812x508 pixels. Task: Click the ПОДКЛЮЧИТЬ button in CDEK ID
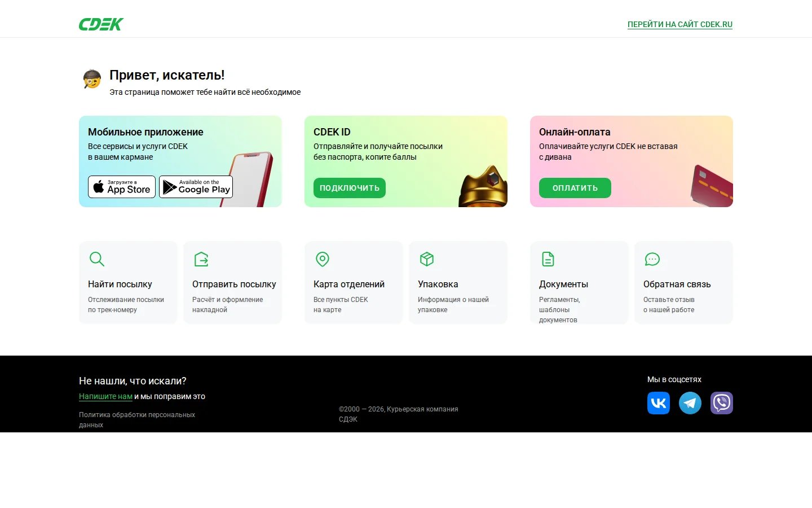click(x=350, y=188)
